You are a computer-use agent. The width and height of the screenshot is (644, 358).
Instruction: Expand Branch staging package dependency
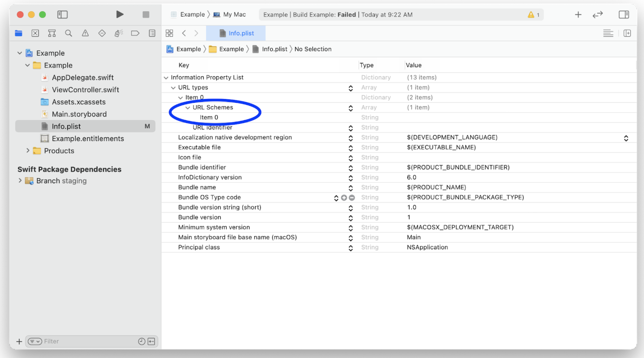[x=20, y=180]
